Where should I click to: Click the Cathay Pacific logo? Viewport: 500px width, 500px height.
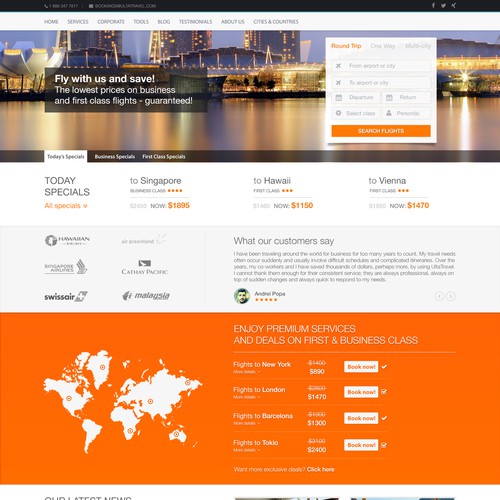[x=144, y=267]
